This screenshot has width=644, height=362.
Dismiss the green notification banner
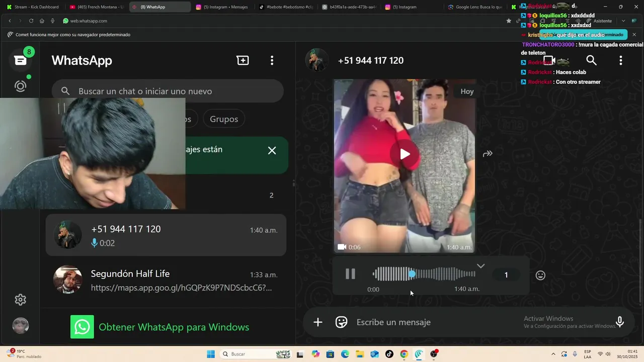[272, 151]
